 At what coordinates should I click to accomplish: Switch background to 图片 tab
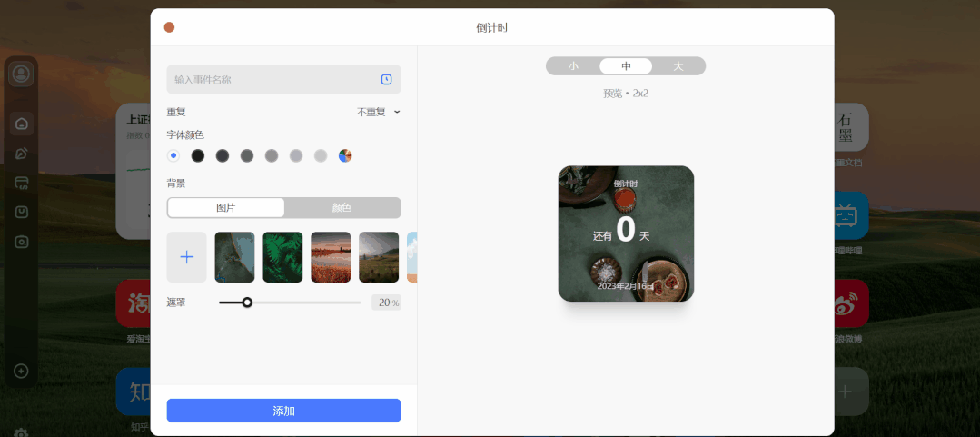(225, 207)
